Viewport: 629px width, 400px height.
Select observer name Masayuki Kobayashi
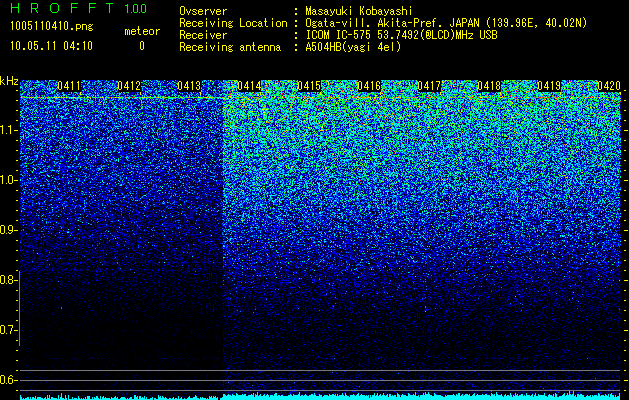(x=359, y=11)
